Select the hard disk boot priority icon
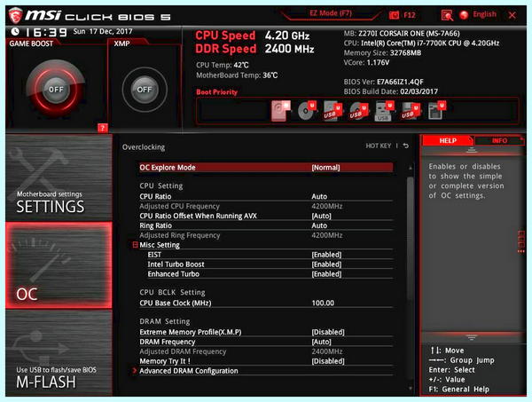Viewport: 532px width, 402px height. pyautogui.click(x=281, y=111)
